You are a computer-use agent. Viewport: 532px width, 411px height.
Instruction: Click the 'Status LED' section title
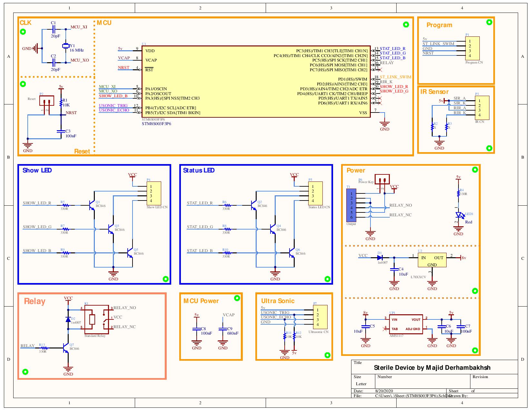pos(199,170)
